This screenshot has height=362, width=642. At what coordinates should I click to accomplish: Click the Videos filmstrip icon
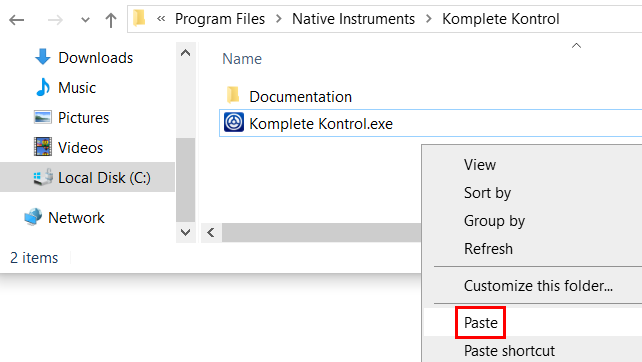[43, 147]
